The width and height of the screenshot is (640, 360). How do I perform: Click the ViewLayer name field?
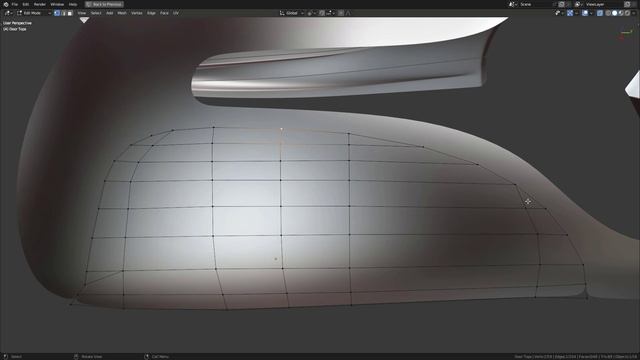click(604, 4)
